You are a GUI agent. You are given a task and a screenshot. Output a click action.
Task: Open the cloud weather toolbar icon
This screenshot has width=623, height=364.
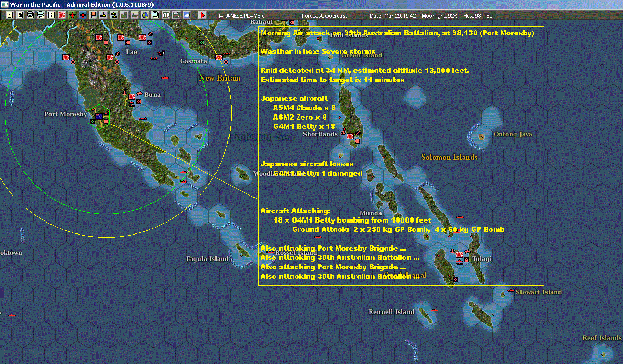pyautogui.click(x=186, y=15)
